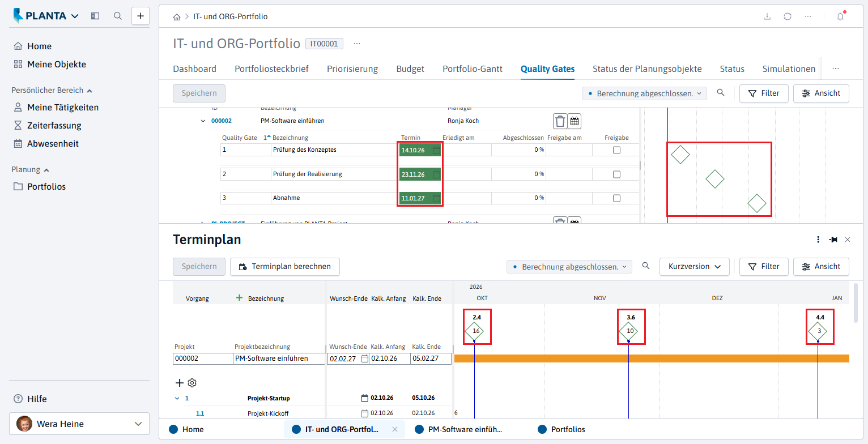Image resolution: width=868 pixels, height=444 pixels.
Task: Toggle the sidebar panel icon
Action: point(95,16)
